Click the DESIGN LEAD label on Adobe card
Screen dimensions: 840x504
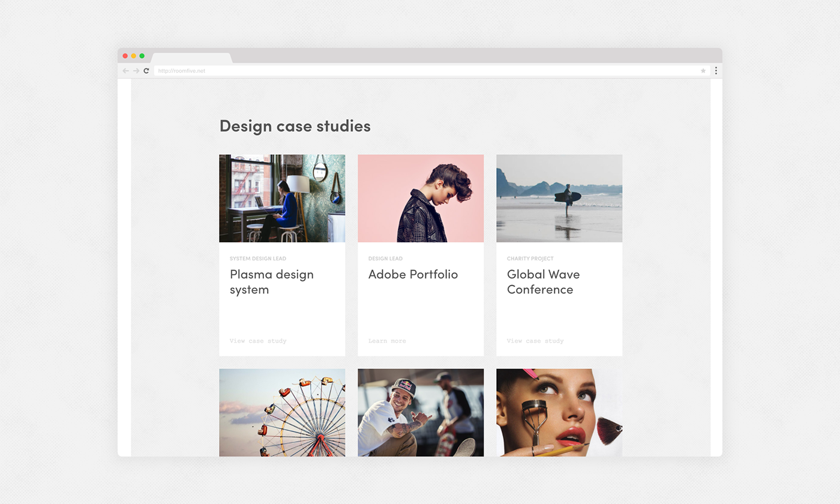[x=385, y=259]
